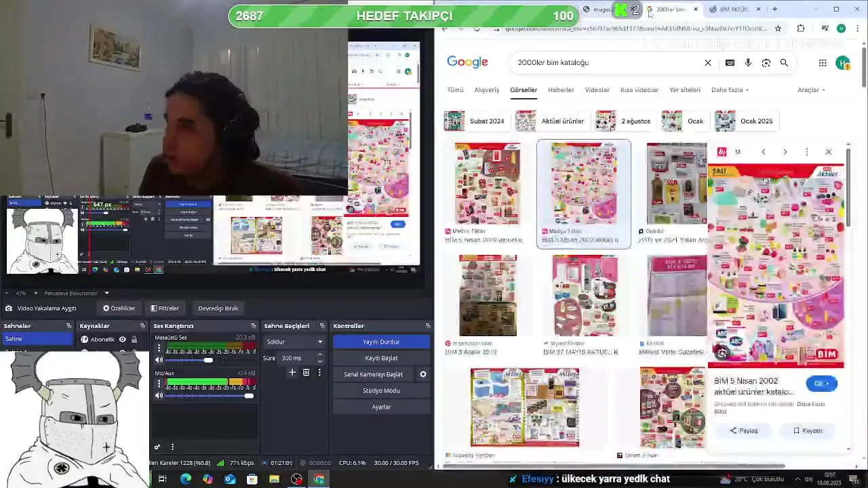Pop out the Kontroller dock
The height and width of the screenshot is (488, 868).
point(427,326)
